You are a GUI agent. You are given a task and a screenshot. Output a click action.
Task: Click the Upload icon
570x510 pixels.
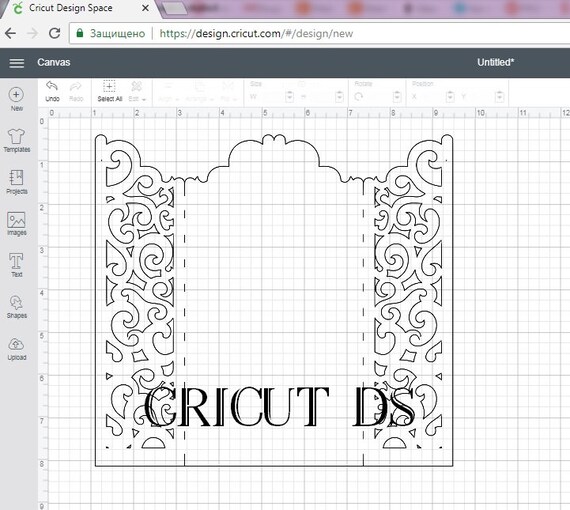click(x=16, y=349)
